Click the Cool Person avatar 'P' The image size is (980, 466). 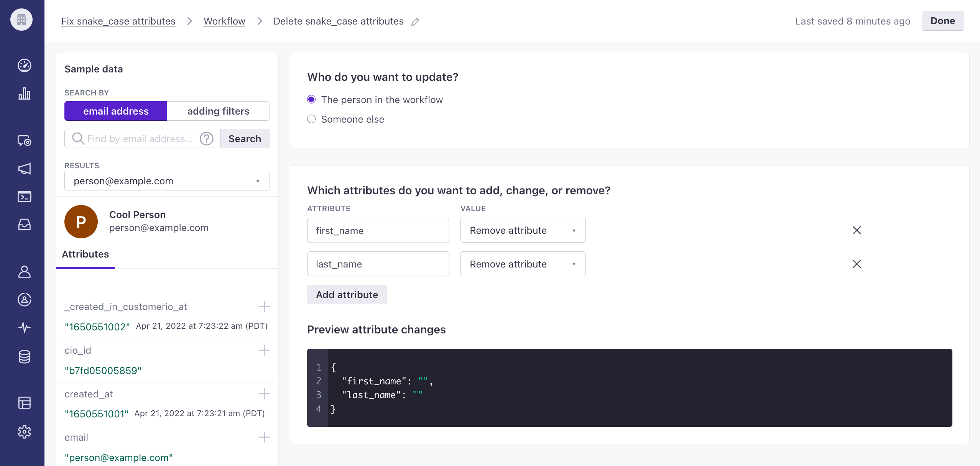point(81,222)
